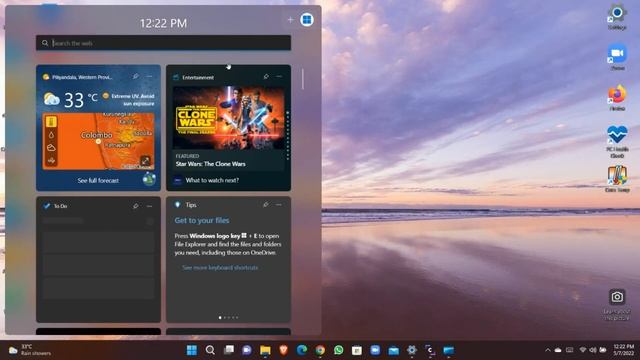This screenshot has width=640, height=360.
Task: Select the Settings desktop shortcut
Action: click(617, 16)
